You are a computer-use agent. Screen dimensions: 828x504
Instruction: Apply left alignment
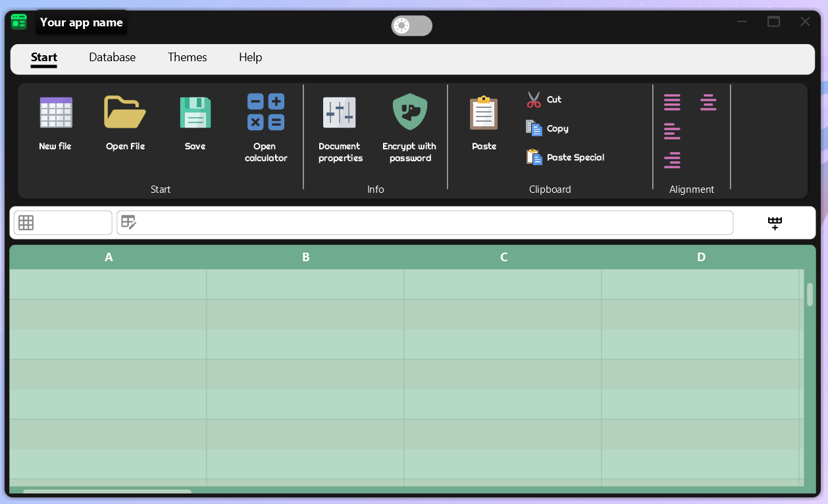[672, 132]
